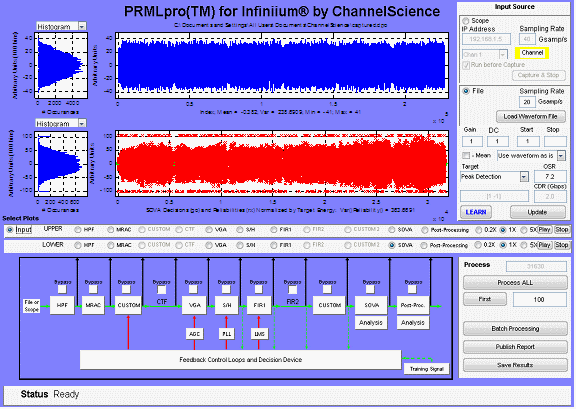Toggle the Bypass checkbox above CTF
The width and height of the screenshot is (576, 409).
[161, 290]
